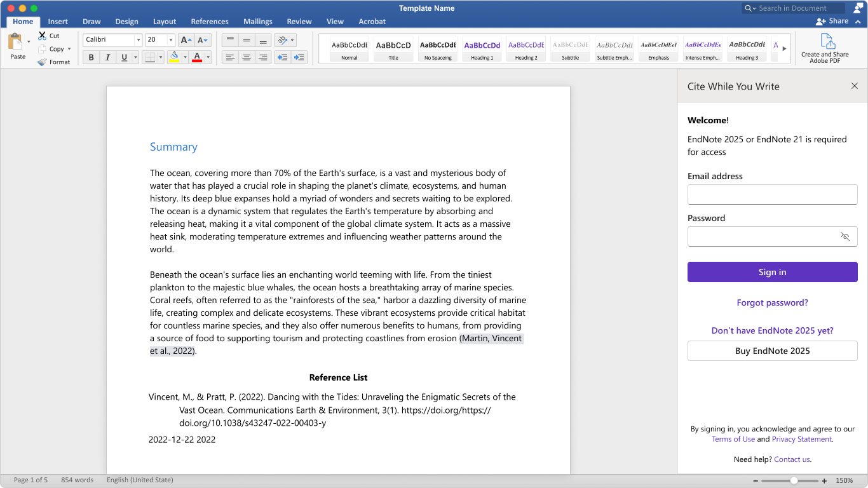Switch to the Acrobat tab
Viewport: 868px width, 488px height.
coord(372,22)
